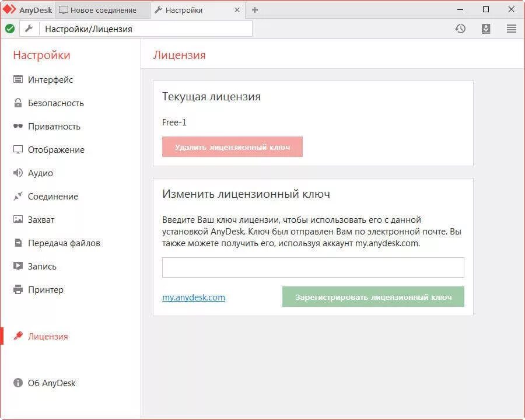Close the AnyDesk window

coord(511,10)
